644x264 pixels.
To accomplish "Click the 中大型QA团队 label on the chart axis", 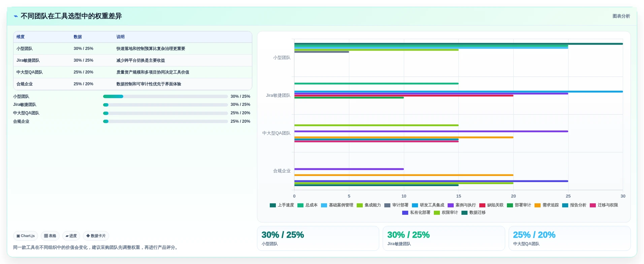I will [x=276, y=133].
